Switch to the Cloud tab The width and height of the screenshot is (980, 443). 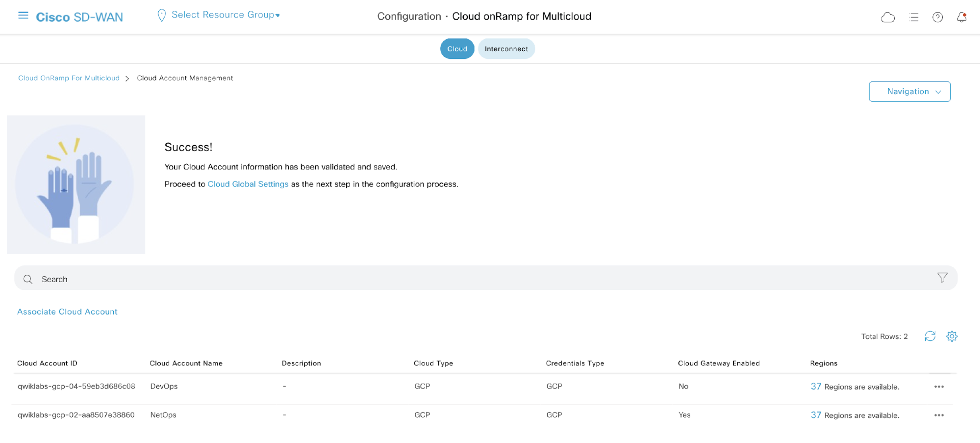[x=457, y=49]
